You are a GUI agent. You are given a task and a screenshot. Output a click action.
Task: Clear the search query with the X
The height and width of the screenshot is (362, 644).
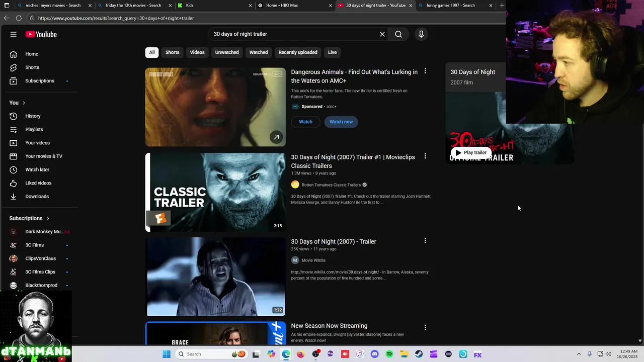pyautogui.click(x=382, y=34)
